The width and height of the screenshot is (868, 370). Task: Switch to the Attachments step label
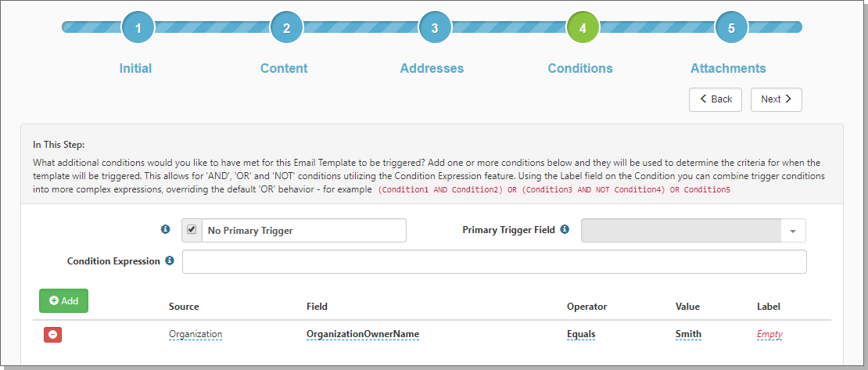point(728,68)
